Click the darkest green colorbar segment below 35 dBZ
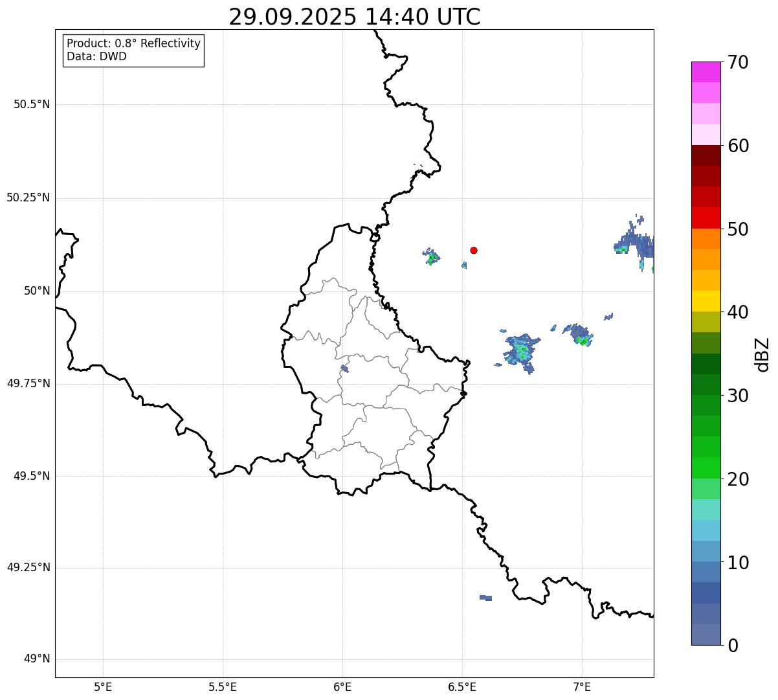Viewport: 778px width, 700px height. point(706,364)
